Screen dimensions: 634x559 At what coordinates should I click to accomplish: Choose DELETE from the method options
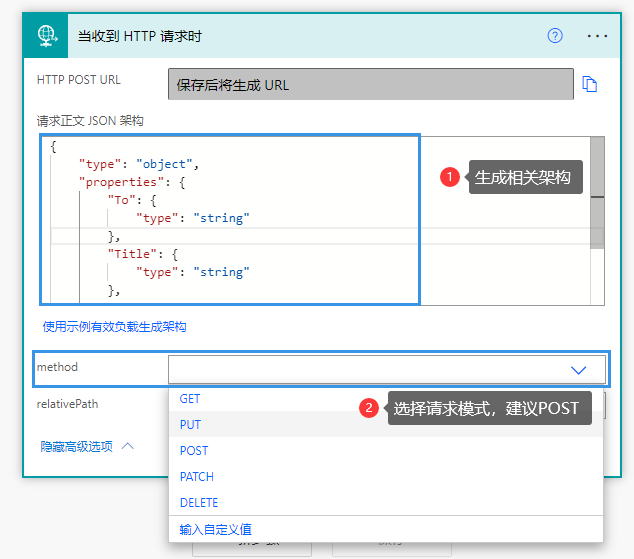pos(199,503)
